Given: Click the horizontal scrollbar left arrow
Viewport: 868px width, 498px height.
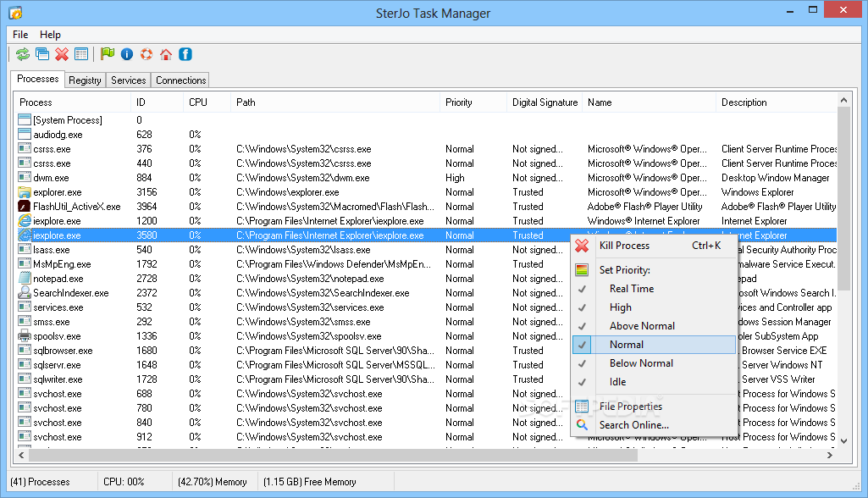Looking at the screenshot, I should point(21,456).
